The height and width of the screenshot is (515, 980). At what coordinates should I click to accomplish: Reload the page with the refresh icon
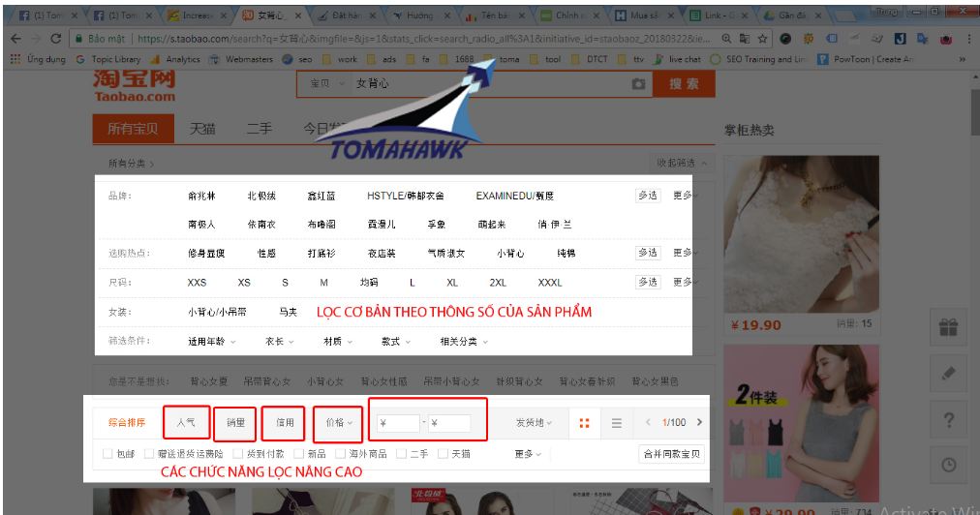(x=55, y=39)
